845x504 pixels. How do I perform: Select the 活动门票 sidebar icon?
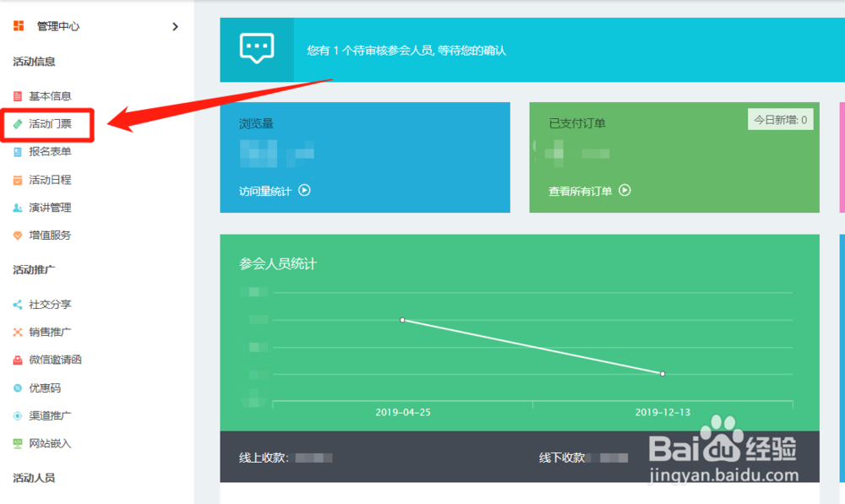click(17, 124)
